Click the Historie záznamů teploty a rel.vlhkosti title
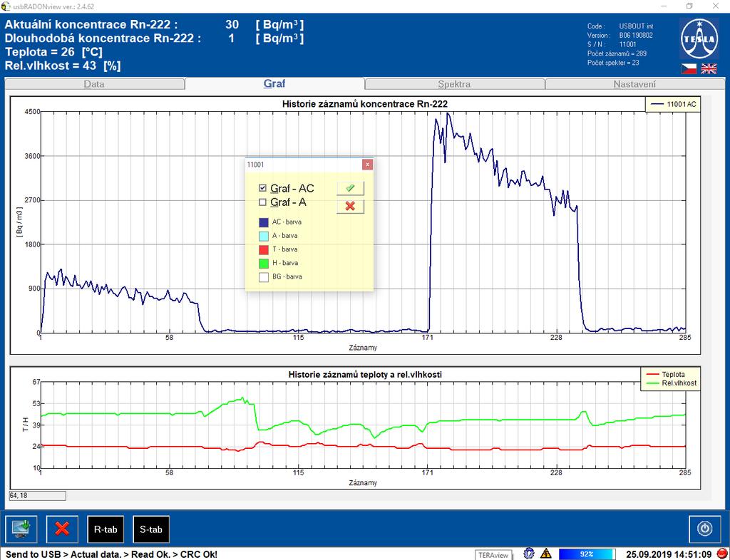 click(x=365, y=375)
